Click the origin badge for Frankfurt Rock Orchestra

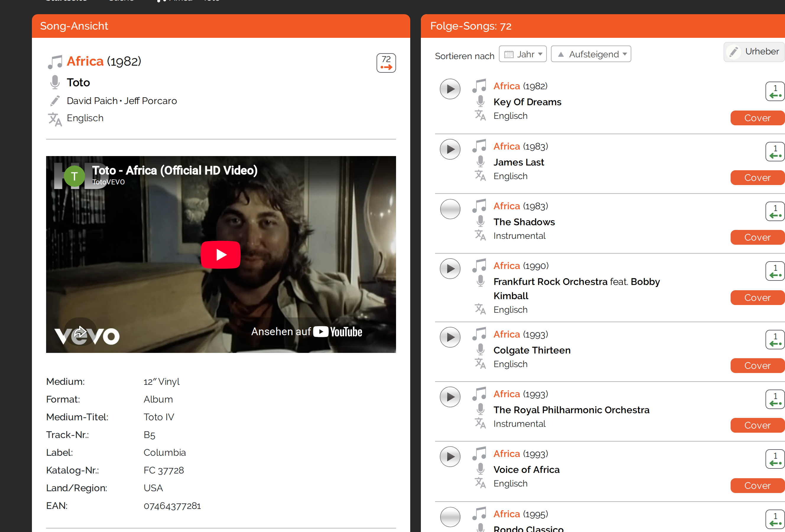pos(775,271)
